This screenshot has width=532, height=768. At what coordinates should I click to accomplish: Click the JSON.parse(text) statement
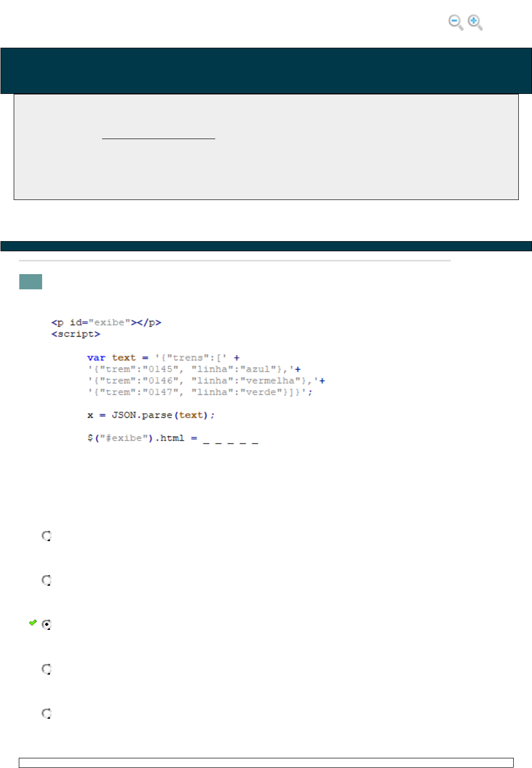tap(151, 415)
